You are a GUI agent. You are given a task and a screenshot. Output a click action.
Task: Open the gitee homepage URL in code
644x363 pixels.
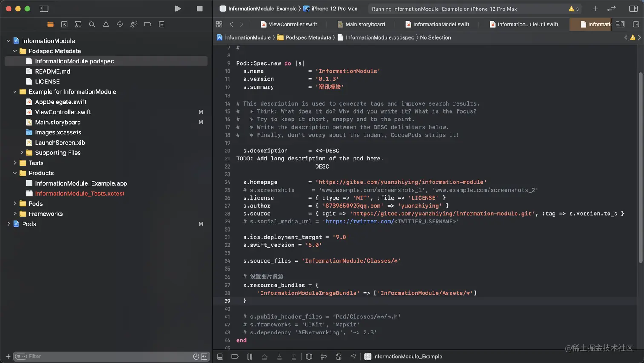coord(401,182)
